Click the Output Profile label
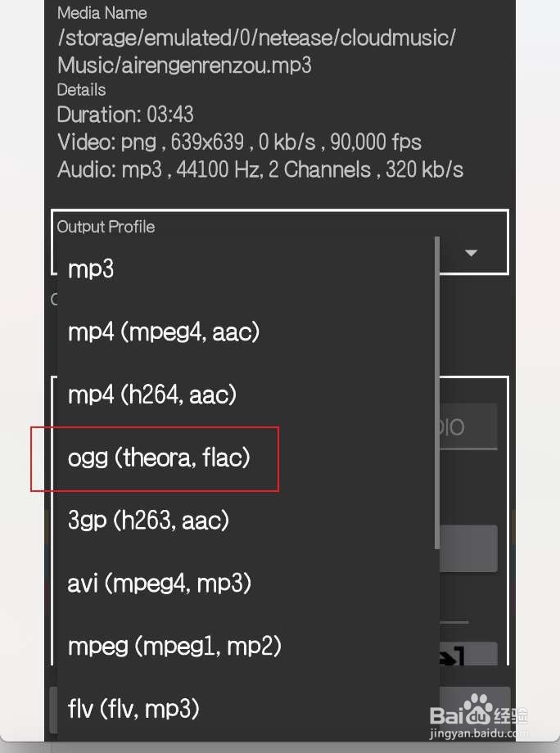Screen dimensions: 560x753 coord(106,227)
